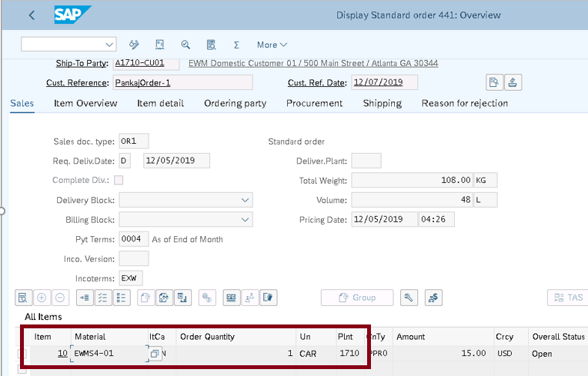This screenshot has width=588, height=376.
Task: Click the magnifier zoom icon in toolbar
Action: click(185, 45)
